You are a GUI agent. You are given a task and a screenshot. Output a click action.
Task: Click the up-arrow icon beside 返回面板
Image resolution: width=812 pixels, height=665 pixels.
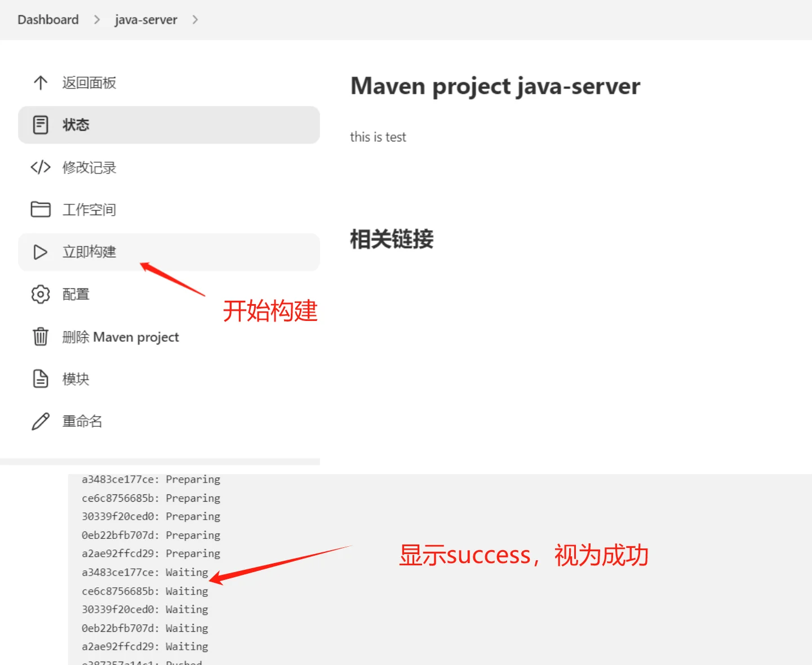pyautogui.click(x=41, y=83)
